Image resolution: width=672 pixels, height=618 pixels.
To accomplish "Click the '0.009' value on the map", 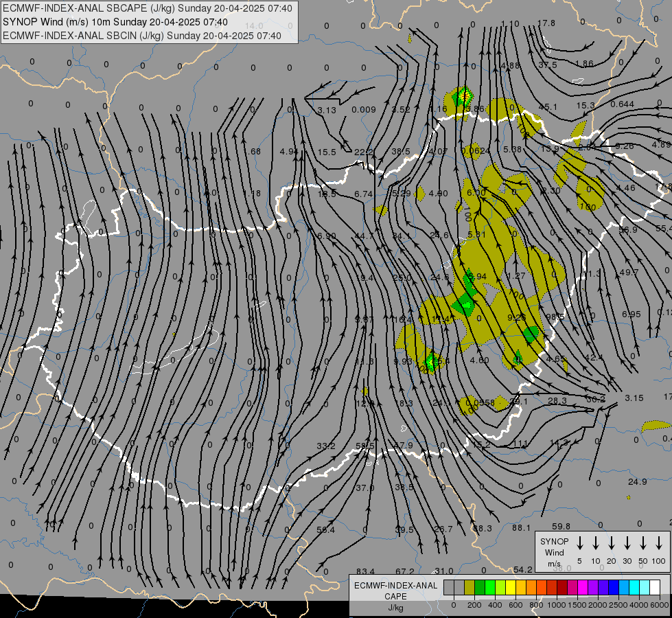I will pyautogui.click(x=363, y=109).
